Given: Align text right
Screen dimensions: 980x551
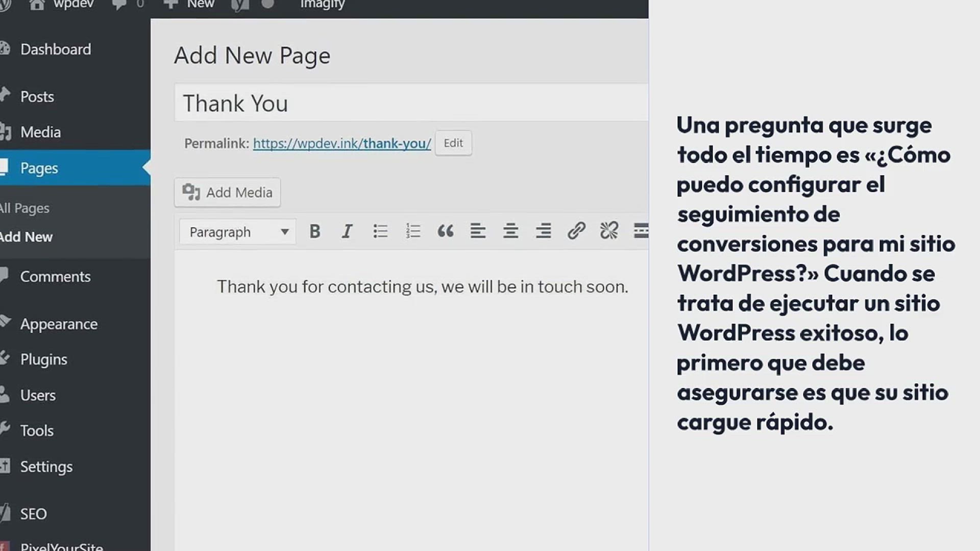Looking at the screenshot, I should 543,232.
